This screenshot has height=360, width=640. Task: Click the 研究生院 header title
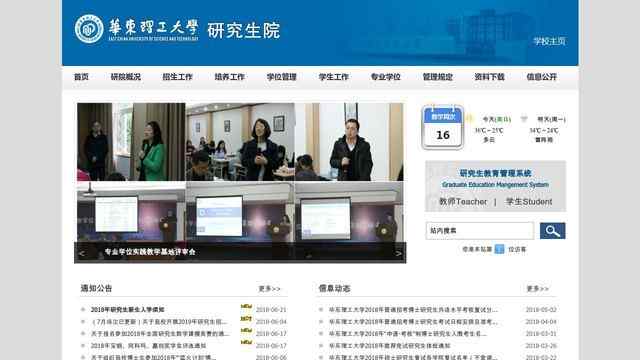244,30
